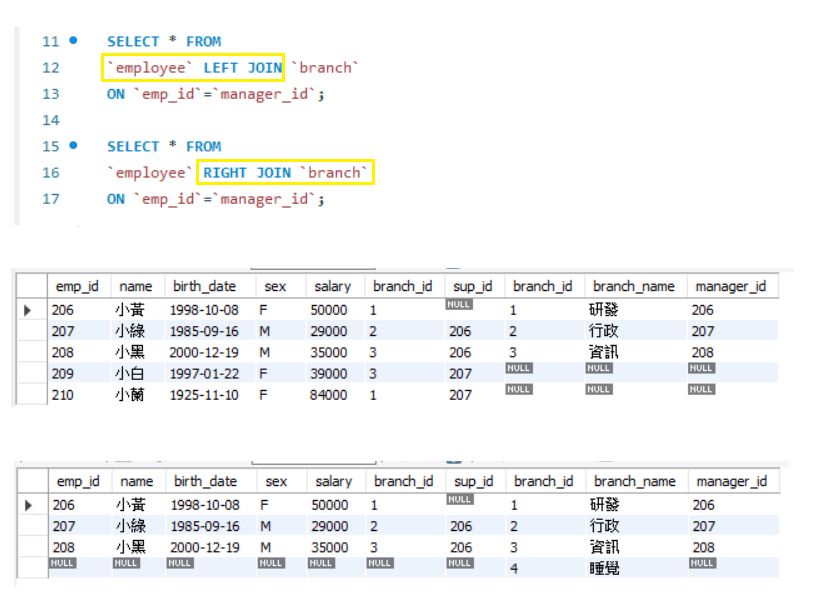Select emp_id column header in first grid
This screenshot has width=831, height=612.
77,287
